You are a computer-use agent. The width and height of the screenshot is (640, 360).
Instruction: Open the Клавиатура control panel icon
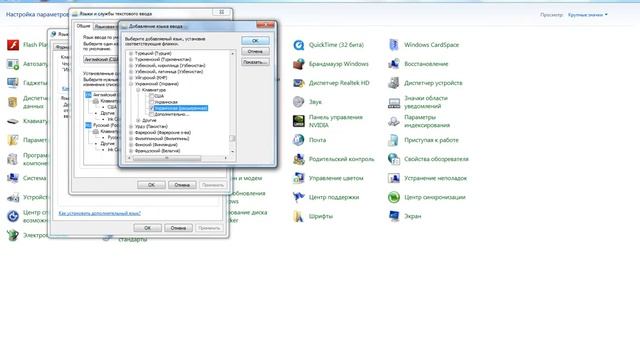tap(13, 121)
